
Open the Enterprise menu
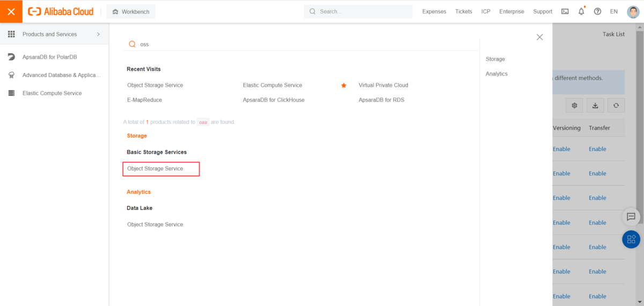(511, 11)
